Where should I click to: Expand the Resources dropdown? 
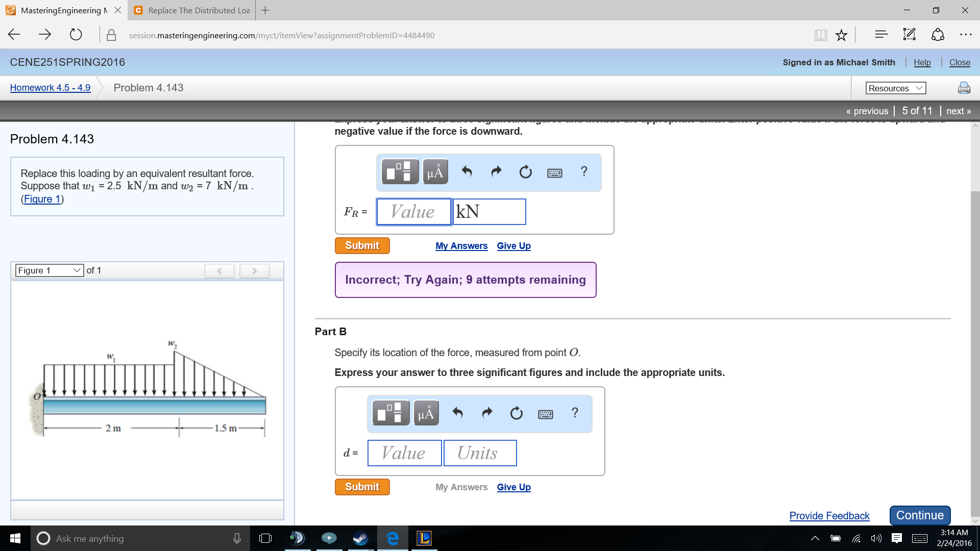coord(896,88)
